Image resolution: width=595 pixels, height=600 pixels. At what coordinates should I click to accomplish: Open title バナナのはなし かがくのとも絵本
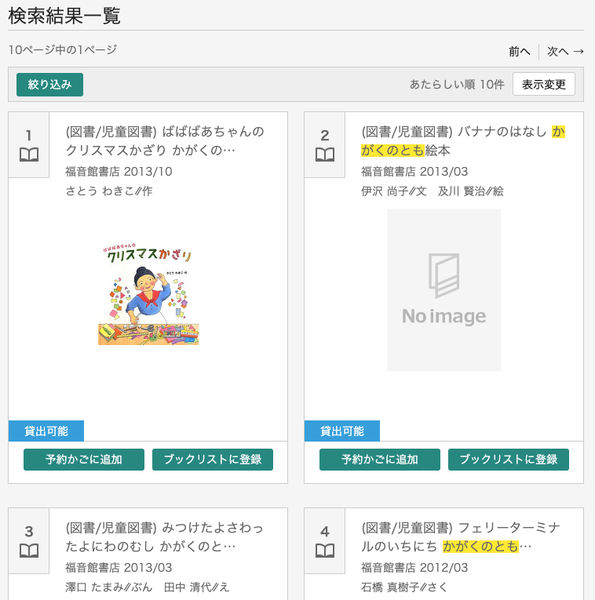[x=463, y=141]
